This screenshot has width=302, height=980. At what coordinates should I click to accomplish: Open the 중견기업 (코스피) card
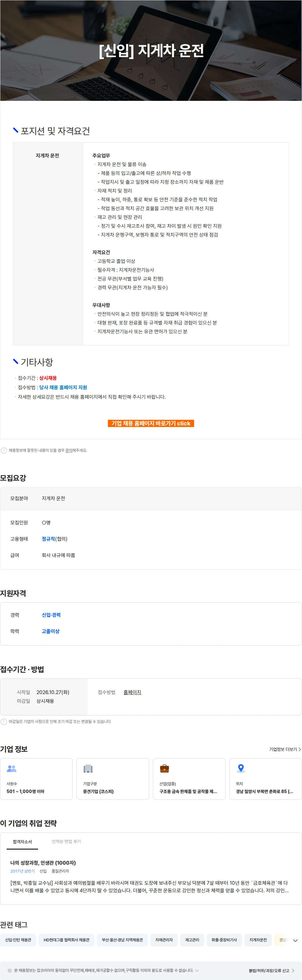[x=113, y=779]
